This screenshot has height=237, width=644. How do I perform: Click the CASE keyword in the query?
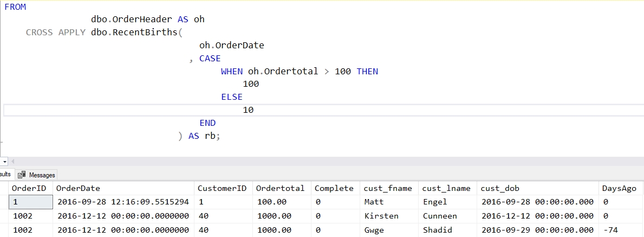coord(210,59)
